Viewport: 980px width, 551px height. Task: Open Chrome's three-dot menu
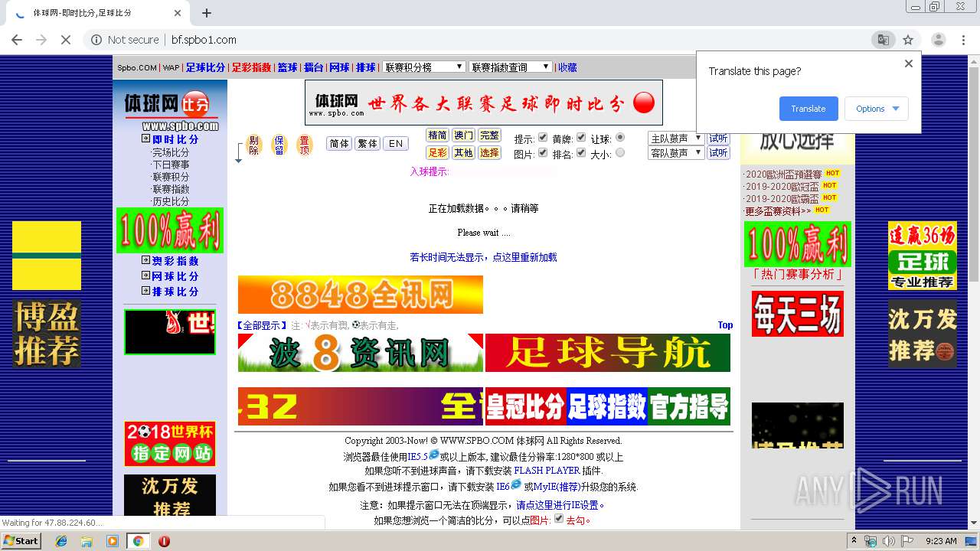(963, 40)
